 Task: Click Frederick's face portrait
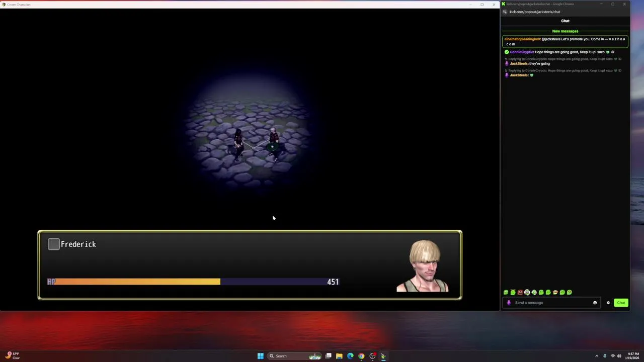pos(423,266)
